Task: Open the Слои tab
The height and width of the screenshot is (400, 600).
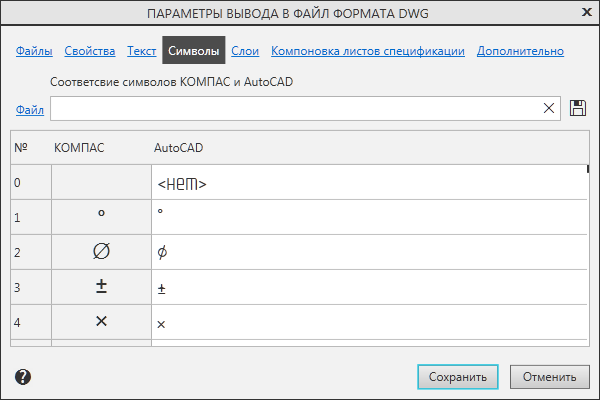Action: click(x=245, y=50)
